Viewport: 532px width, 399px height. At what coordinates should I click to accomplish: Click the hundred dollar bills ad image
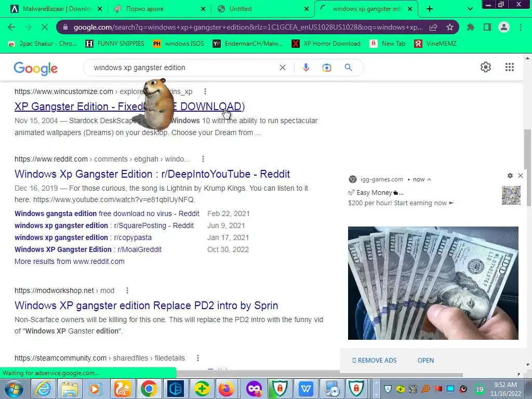coord(433,283)
